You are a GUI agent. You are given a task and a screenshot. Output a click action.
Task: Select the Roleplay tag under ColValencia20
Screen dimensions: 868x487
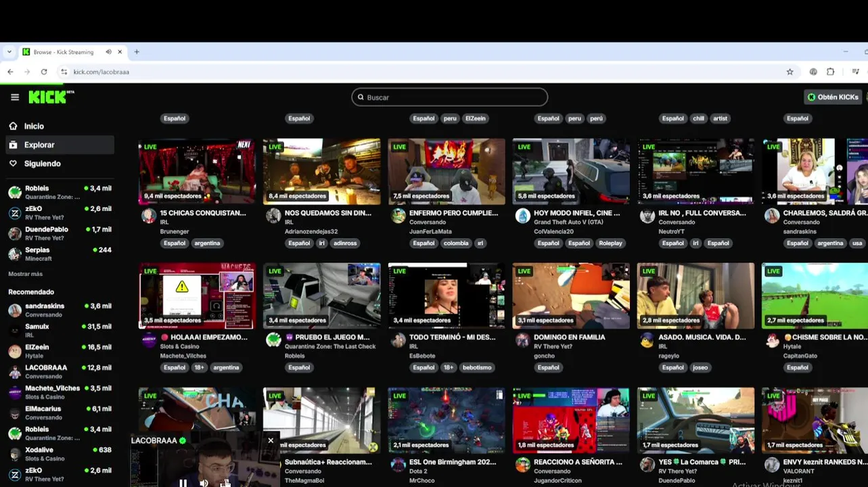(x=610, y=243)
